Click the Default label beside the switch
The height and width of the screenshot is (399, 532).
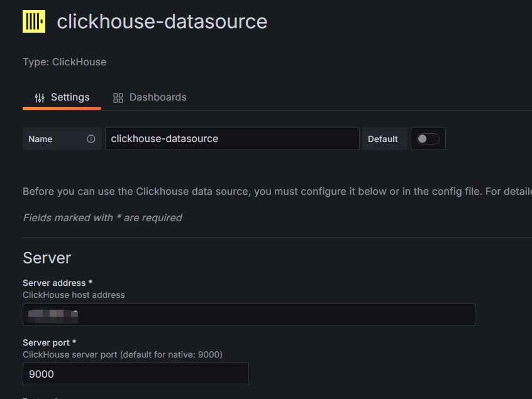tap(383, 139)
